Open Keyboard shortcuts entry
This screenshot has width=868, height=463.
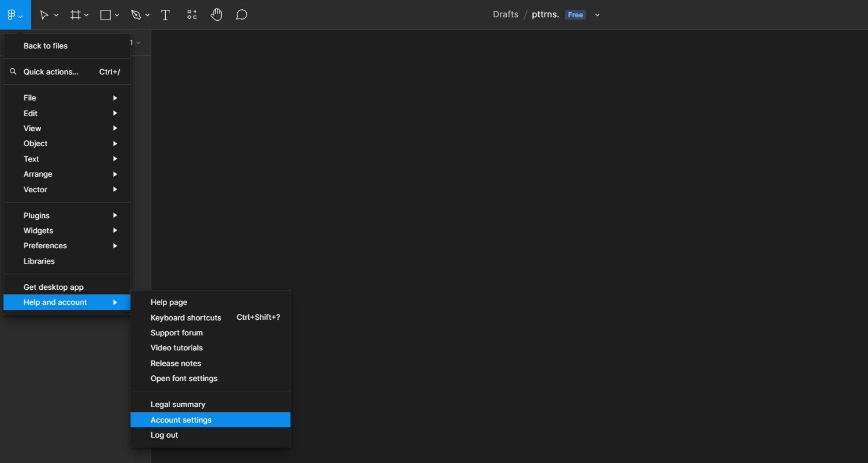coord(211,317)
